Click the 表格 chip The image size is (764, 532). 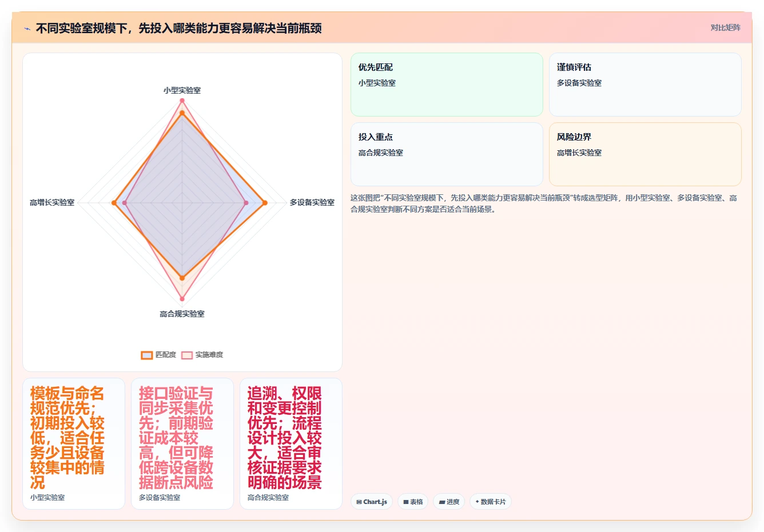point(413,502)
